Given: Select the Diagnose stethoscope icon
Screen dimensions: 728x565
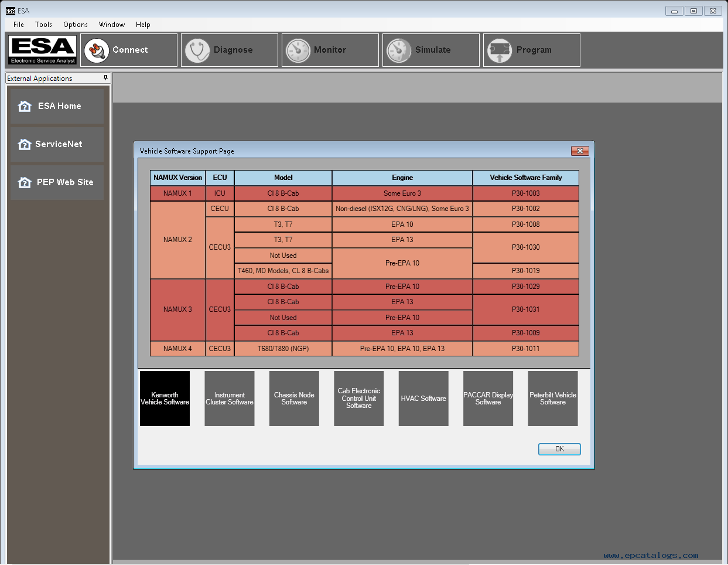Looking at the screenshot, I should click(197, 50).
